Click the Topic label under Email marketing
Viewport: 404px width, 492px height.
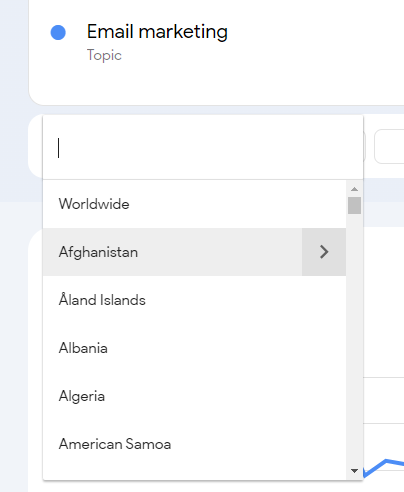tap(104, 55)
